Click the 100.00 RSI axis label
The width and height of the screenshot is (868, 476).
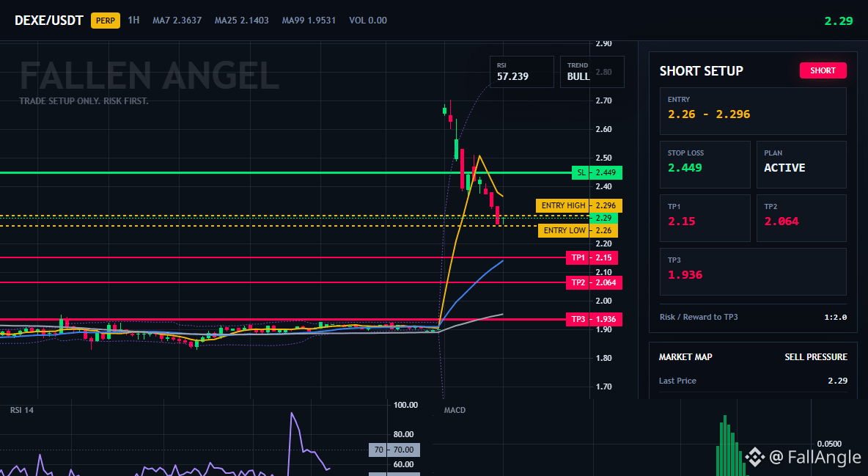pos(405,405)
